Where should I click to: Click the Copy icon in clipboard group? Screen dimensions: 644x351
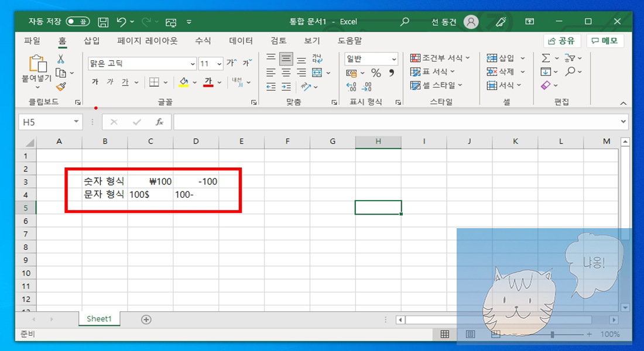click(61, 73)
